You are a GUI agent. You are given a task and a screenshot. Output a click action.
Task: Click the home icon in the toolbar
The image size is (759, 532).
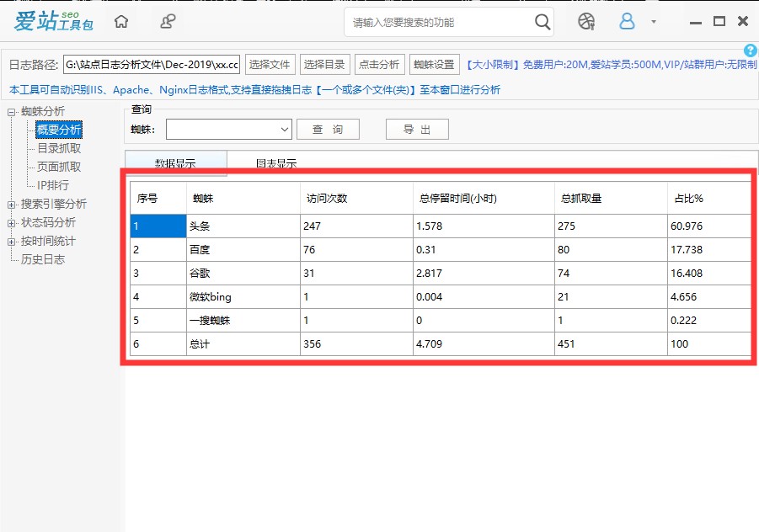pyautogui.click(x=120, y=21)
